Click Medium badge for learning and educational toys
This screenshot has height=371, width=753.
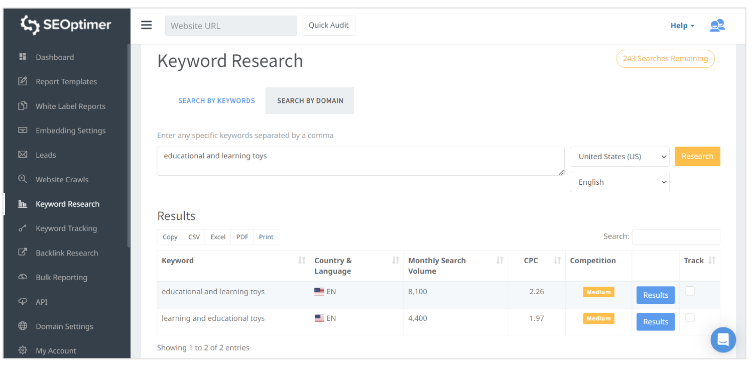(x=598, y=318)
